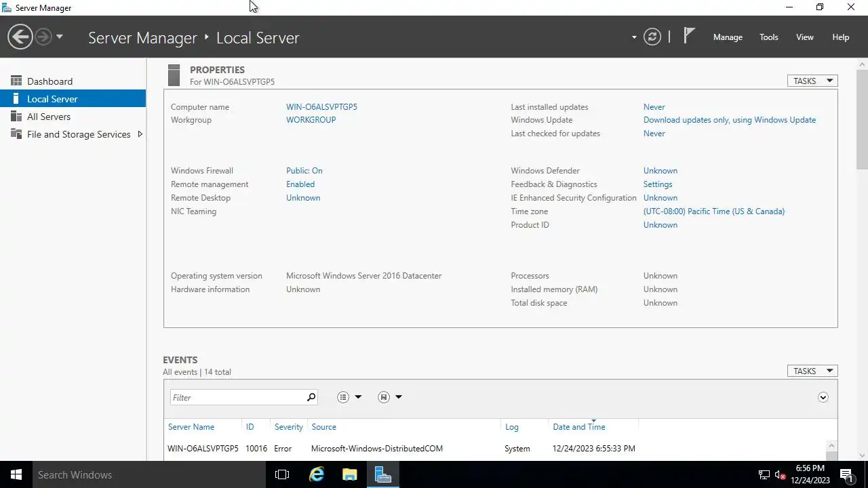Image resolution: width=868 pixels, height=488 pixels.
Task: Open Properties TASKS dropdown
Action: (x=812, y=81)
